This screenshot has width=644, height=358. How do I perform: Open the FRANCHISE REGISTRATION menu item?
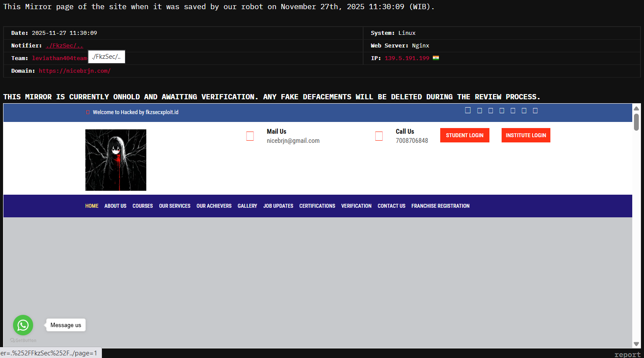(x=440, y=206)
